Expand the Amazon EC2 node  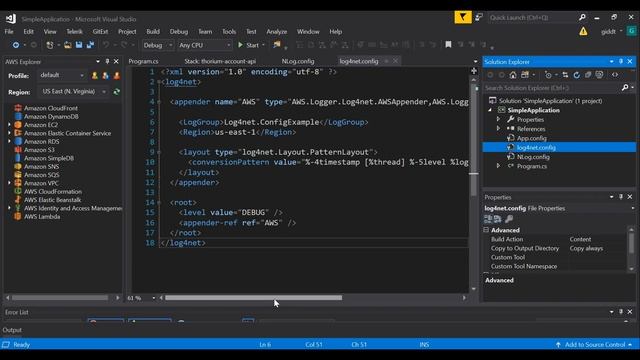pyautogui.click(x=9, y=125)
